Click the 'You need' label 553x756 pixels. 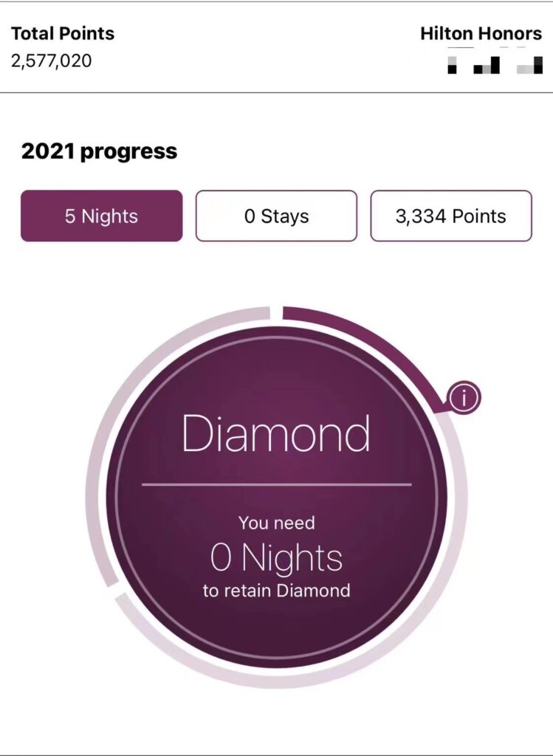(x=276, y=523)
